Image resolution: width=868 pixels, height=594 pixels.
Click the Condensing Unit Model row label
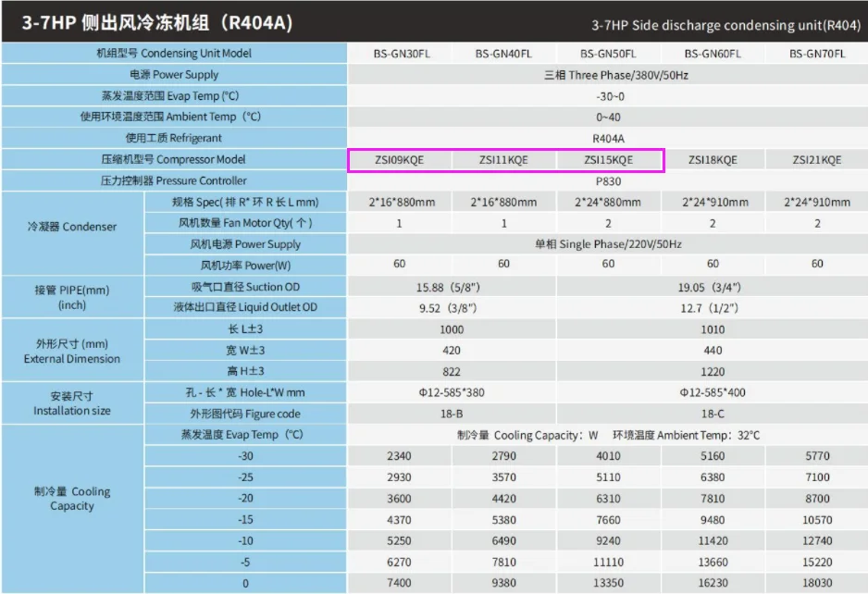[x=174, y=53]
